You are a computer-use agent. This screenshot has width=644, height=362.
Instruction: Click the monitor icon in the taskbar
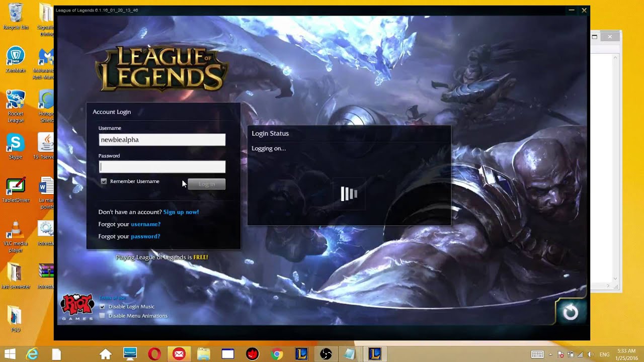(130, 354)
